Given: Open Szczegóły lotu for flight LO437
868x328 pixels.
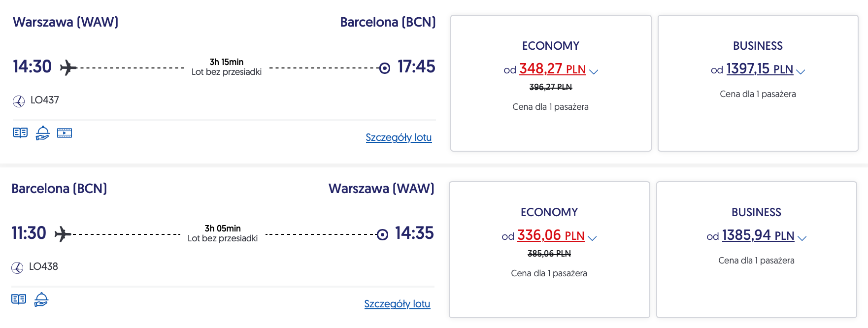Looking at the screenshot, I should [399, 137].
